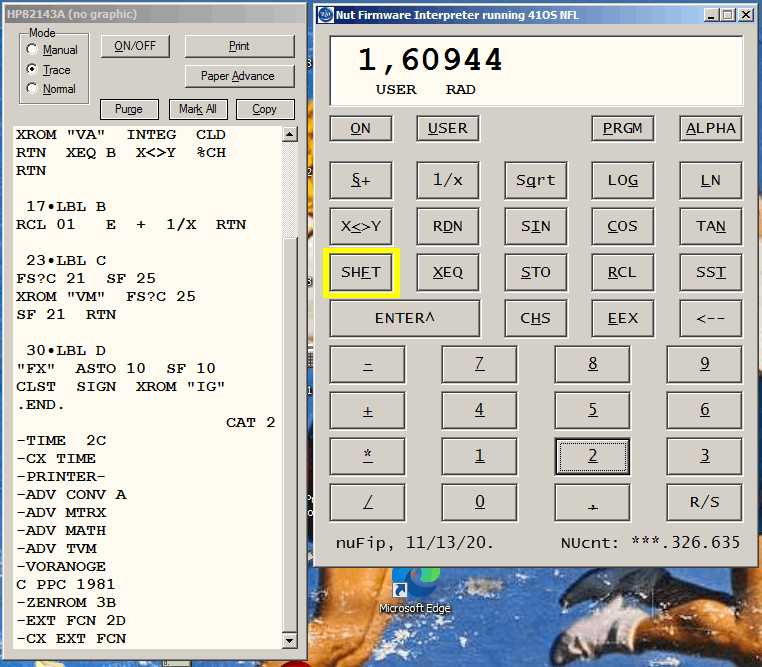762x667 pixels.
Task: Select the Manual mode radio button
Action: pyautogui.click(x=32, y=50)
